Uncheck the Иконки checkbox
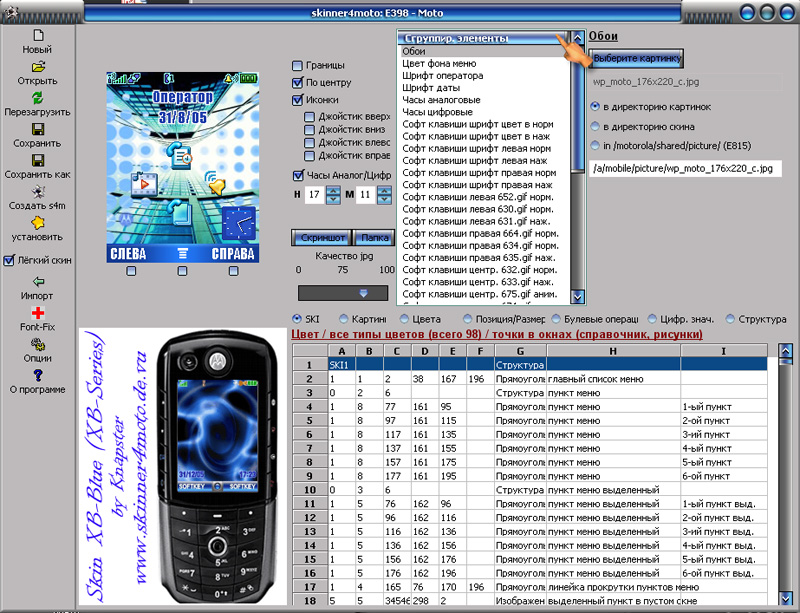Viewport: 800px width, 613px height. 297,100
